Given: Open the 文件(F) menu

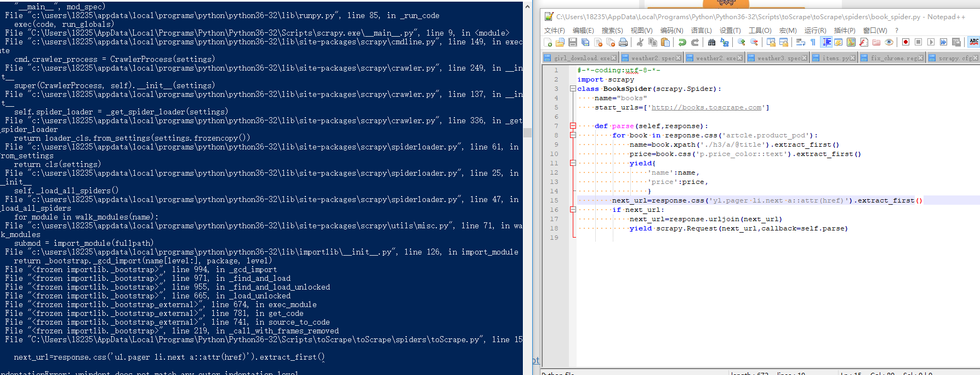Looking at the screenshot, I should 554,30.
